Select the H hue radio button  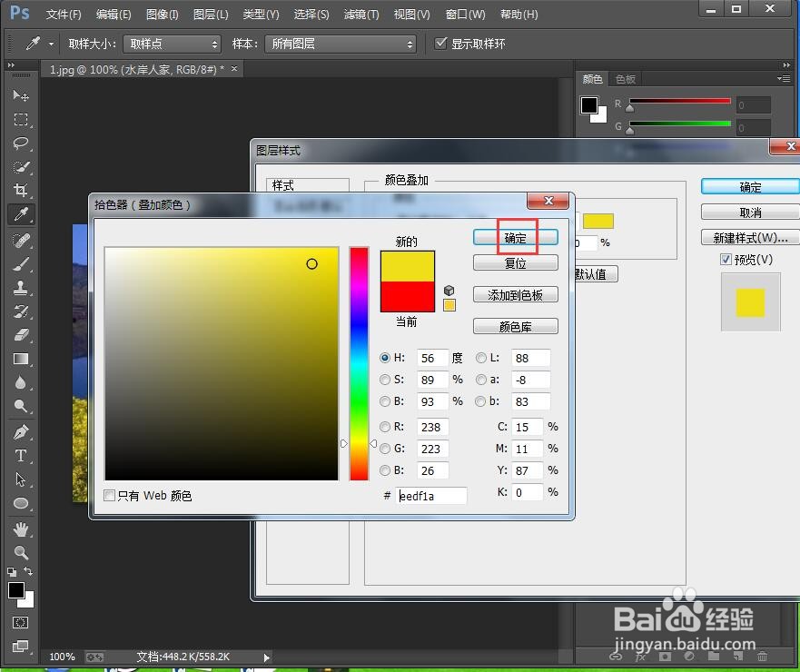pyautogui.click(x=385, y=358)
